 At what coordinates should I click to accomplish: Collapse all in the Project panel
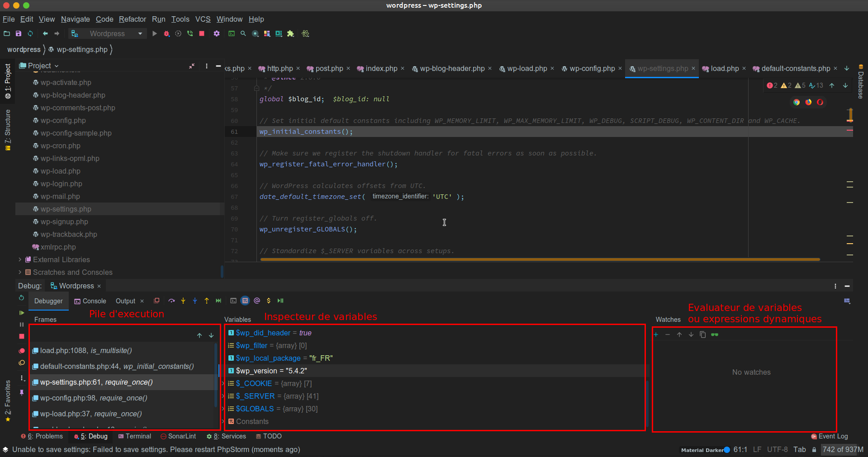[x=192, y=66]
